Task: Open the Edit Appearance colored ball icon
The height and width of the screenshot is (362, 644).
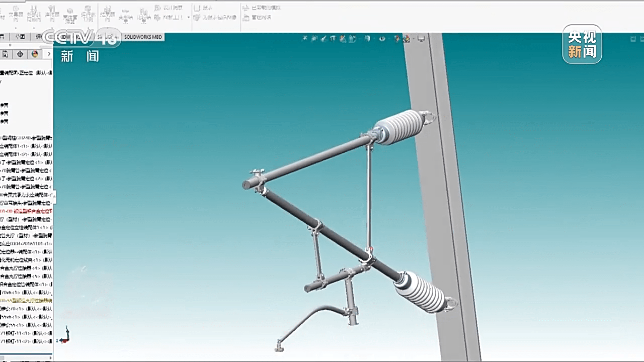Action: 397,38
